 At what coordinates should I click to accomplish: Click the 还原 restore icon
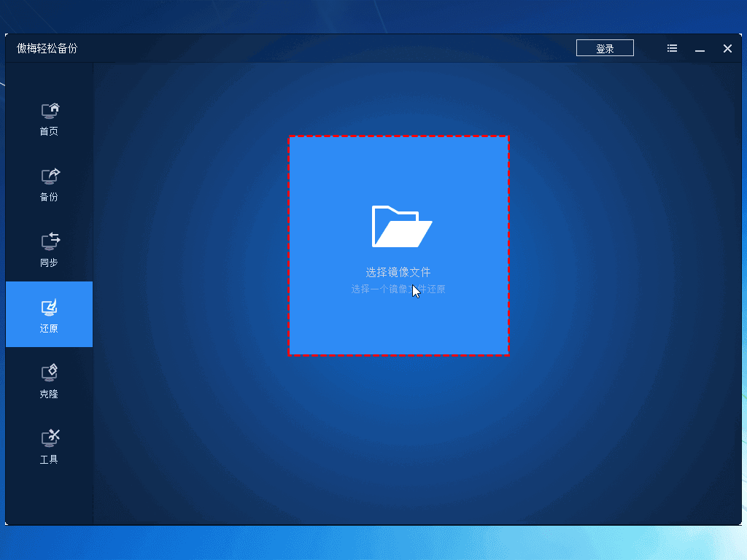click(x=50, y=307)
